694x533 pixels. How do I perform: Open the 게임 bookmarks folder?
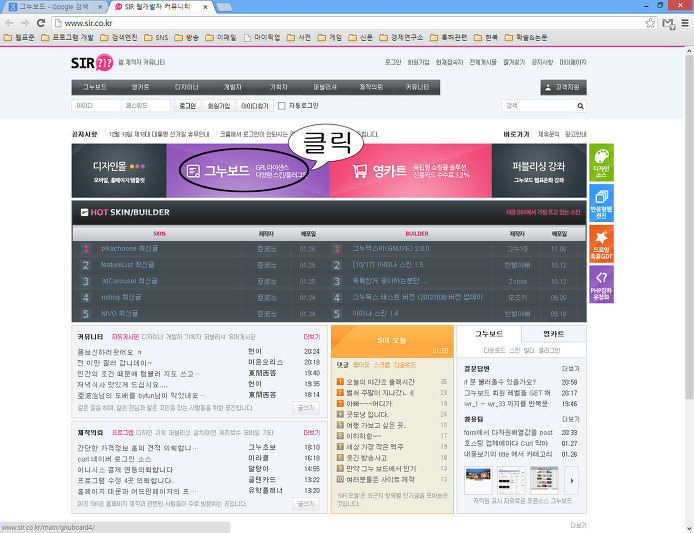point(330,38)
